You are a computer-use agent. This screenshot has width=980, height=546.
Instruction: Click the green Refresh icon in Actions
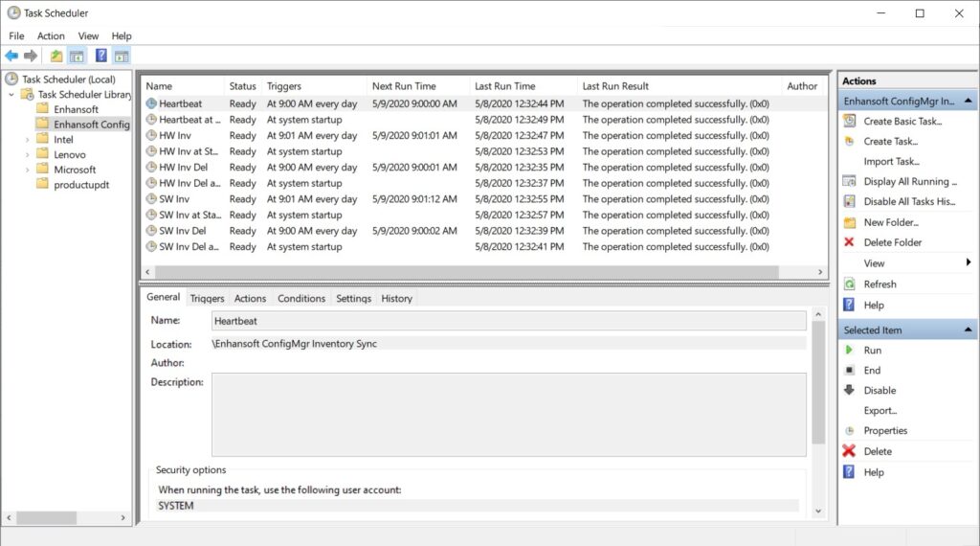tap(848, 284)
